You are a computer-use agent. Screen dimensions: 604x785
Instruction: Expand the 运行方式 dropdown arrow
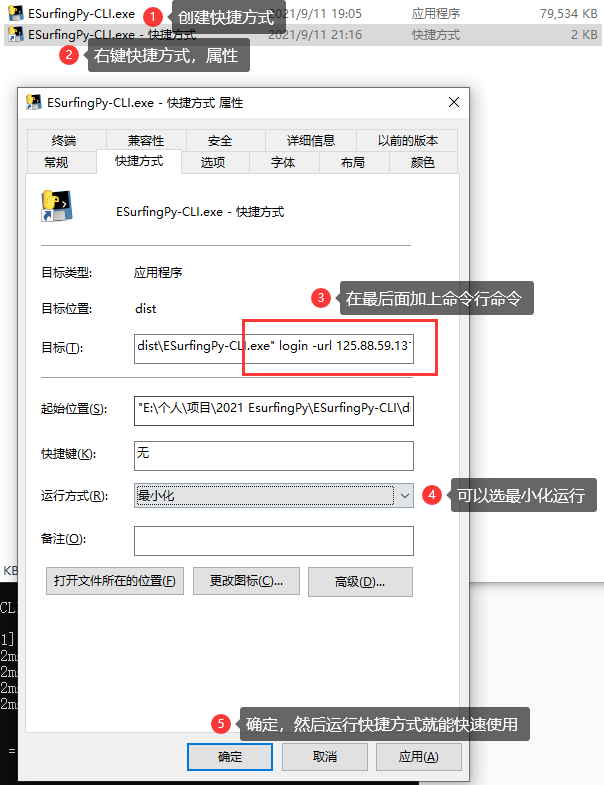(x=405, y=496)
